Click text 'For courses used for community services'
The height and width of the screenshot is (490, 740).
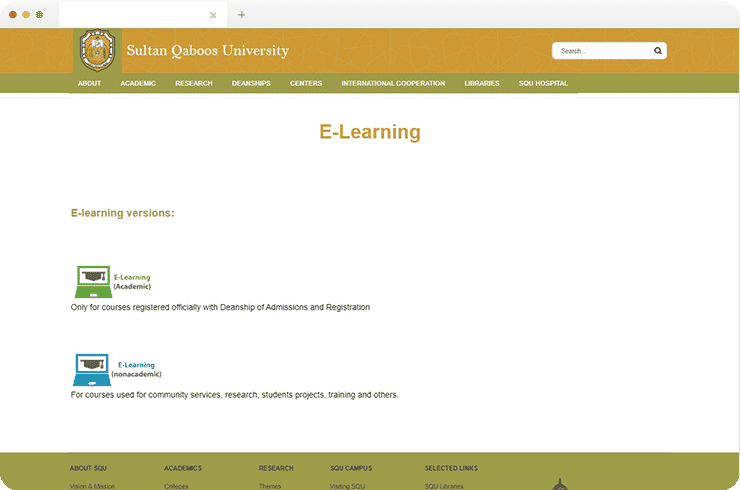[x=146, y=395]
